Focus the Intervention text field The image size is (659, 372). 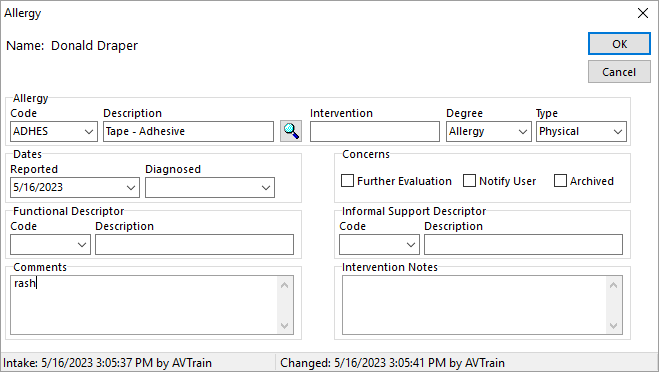(x=375, y=132)
